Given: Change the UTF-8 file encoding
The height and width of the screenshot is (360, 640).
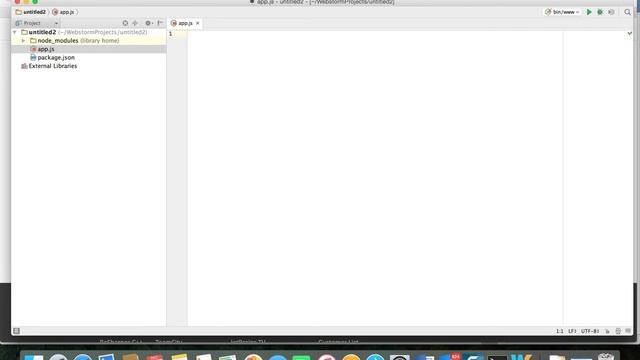Looking at the screenshot, I should coord(590,331).
